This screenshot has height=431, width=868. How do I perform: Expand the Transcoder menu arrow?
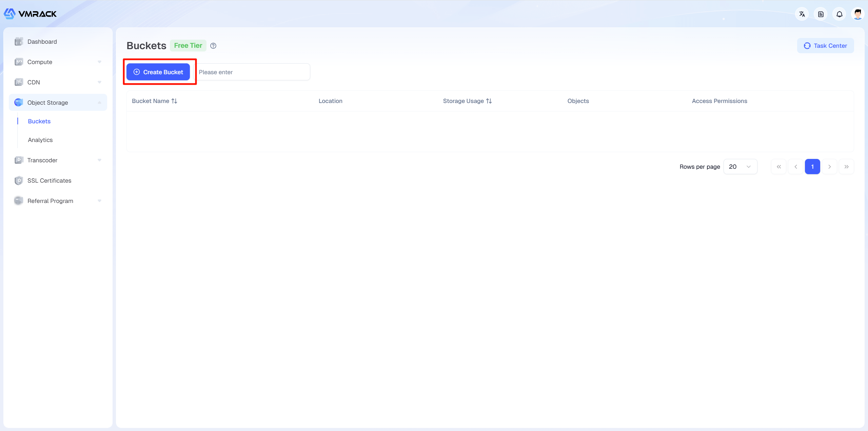click(99, 160)
